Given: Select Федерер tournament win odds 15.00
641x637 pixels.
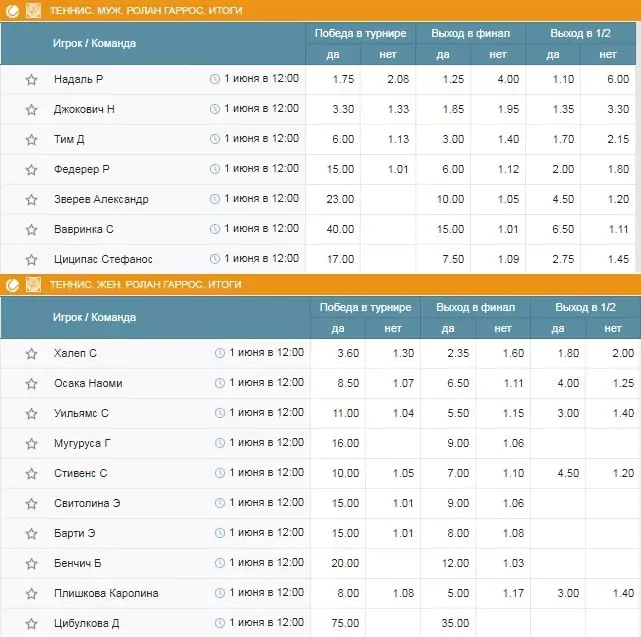Looking at the screenshot, I should pos(341,169).
